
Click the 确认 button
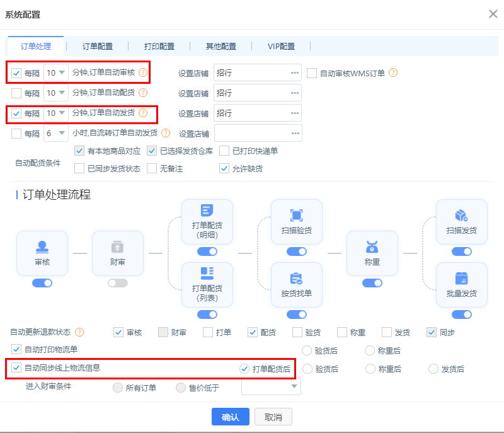click(231, 417)
